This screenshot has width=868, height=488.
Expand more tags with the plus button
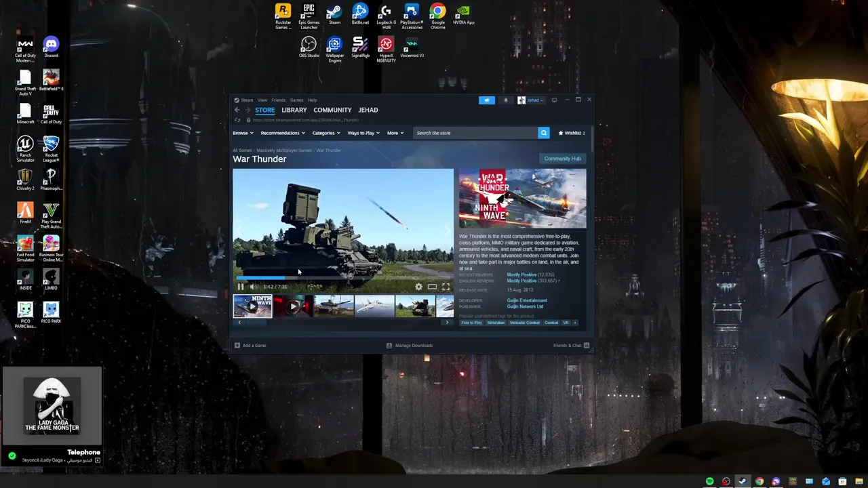click(575, 323)
